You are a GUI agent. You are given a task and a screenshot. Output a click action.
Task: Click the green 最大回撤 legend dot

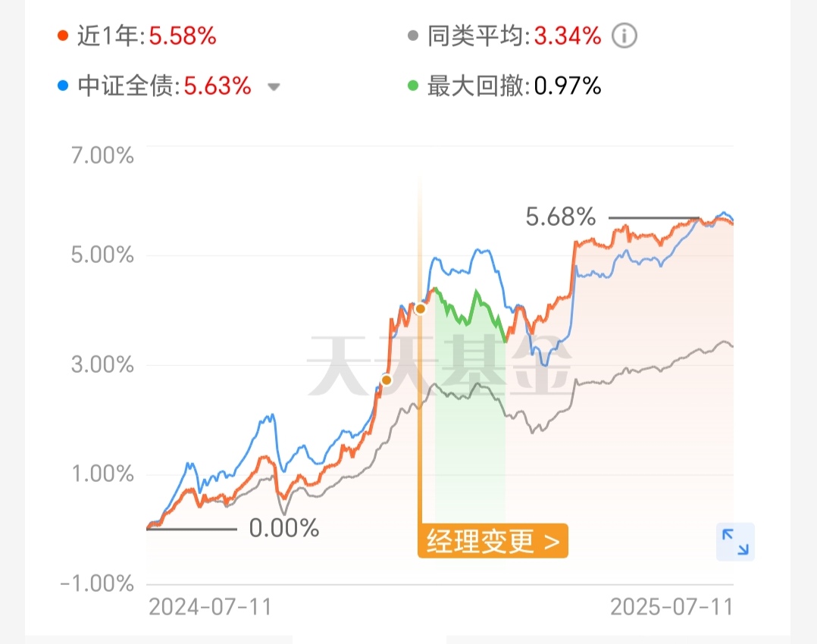tap(412, 86)
